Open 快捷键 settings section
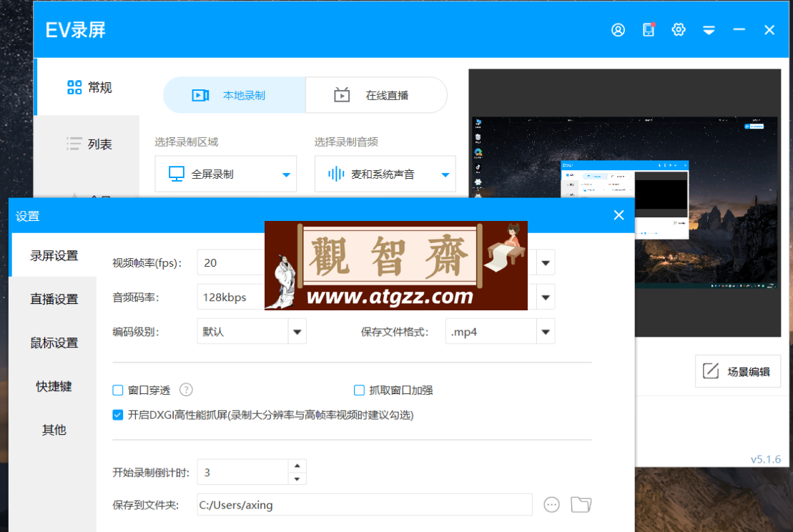The width and height of the screenshot is (793, 532). click(x=54, y=386)
